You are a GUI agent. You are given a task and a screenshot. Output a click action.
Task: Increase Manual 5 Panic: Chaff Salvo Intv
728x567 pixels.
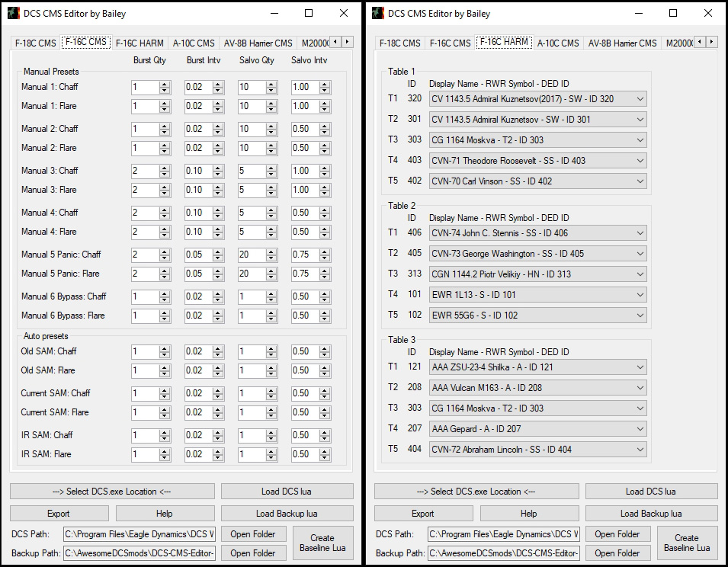pos(325,251)
